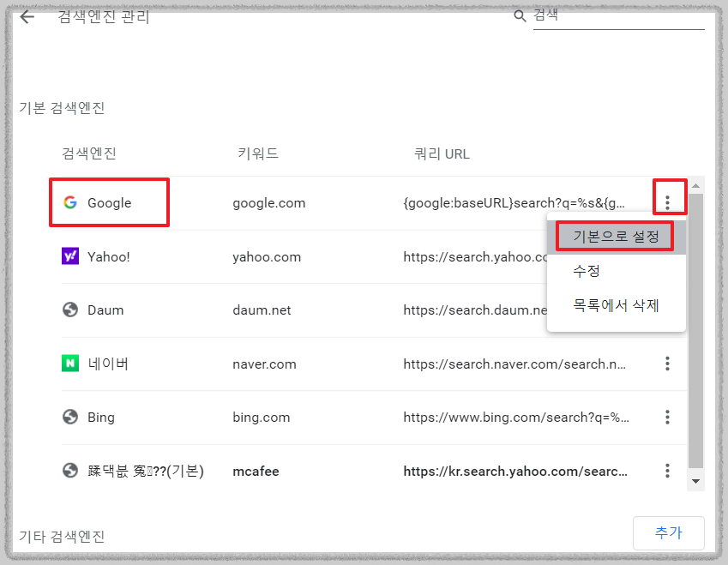Click the 키워드 column header
This screenshot has width=728, height=565.
pyautogui.click(x=258, y=153)
